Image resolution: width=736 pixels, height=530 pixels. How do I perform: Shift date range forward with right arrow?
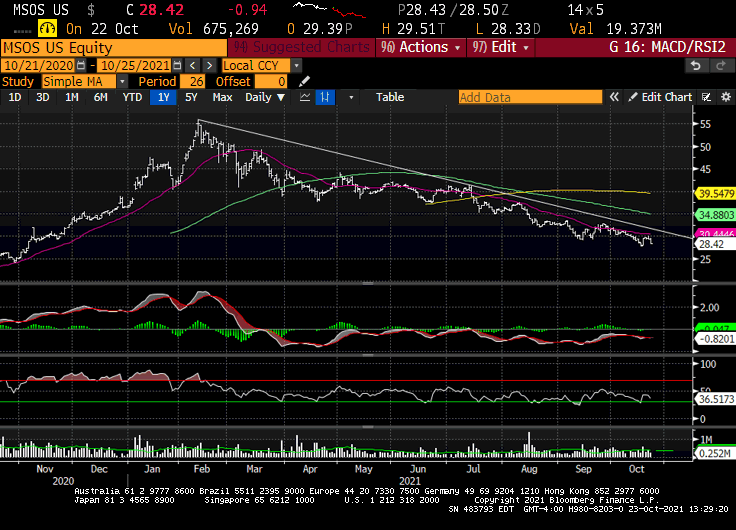(x=210, y=65)
